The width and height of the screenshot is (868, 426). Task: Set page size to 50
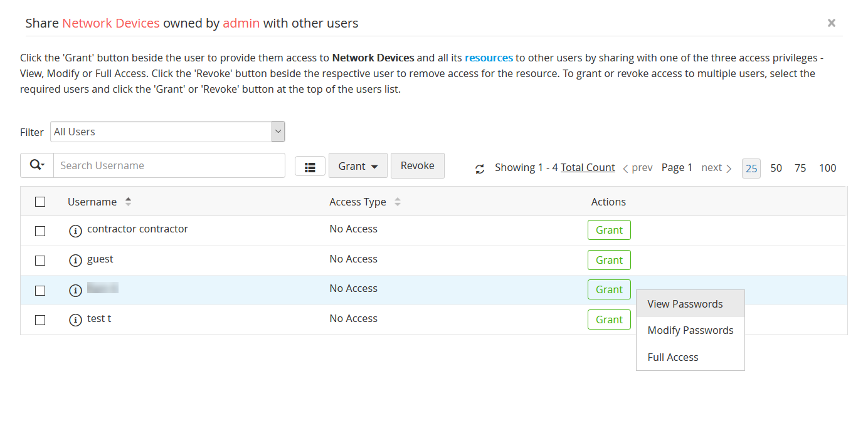tap(776, 168)
